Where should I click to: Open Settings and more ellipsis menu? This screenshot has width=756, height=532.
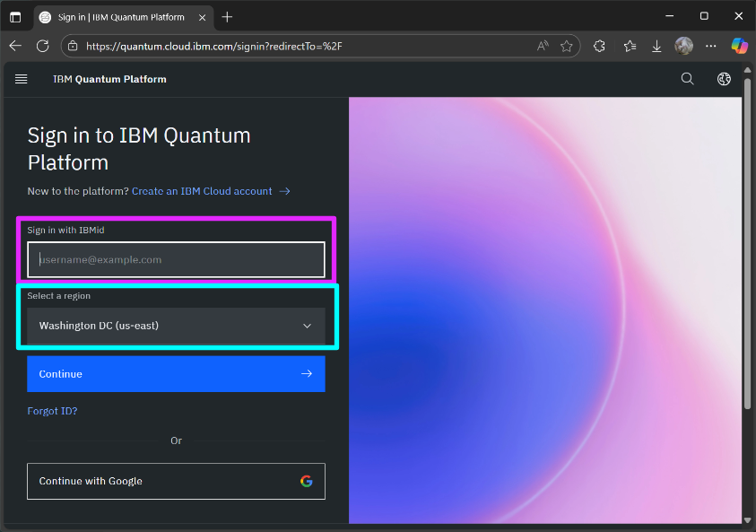710,46
